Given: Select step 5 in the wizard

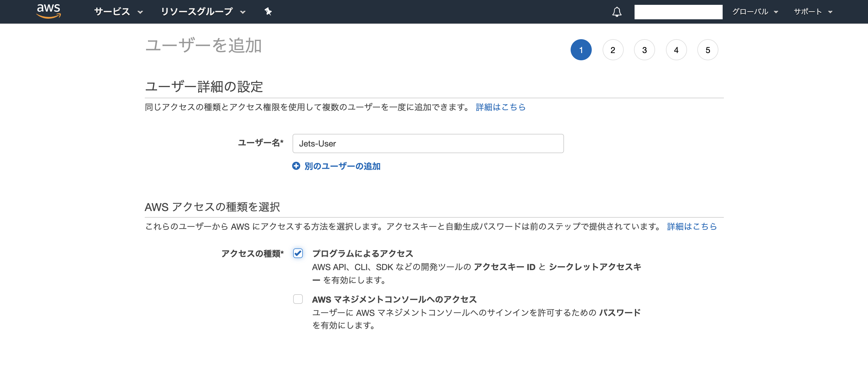Looking at the screenshot, I should [708, 50].
